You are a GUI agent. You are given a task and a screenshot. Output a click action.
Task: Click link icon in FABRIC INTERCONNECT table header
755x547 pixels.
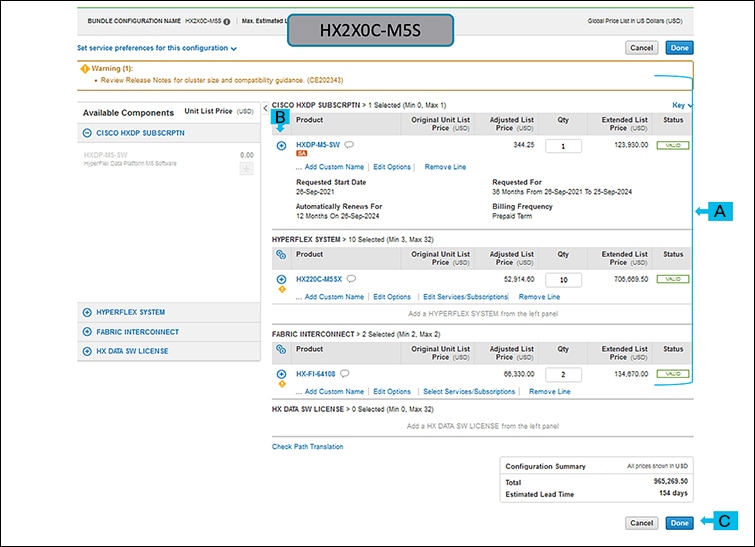point(281,349)
